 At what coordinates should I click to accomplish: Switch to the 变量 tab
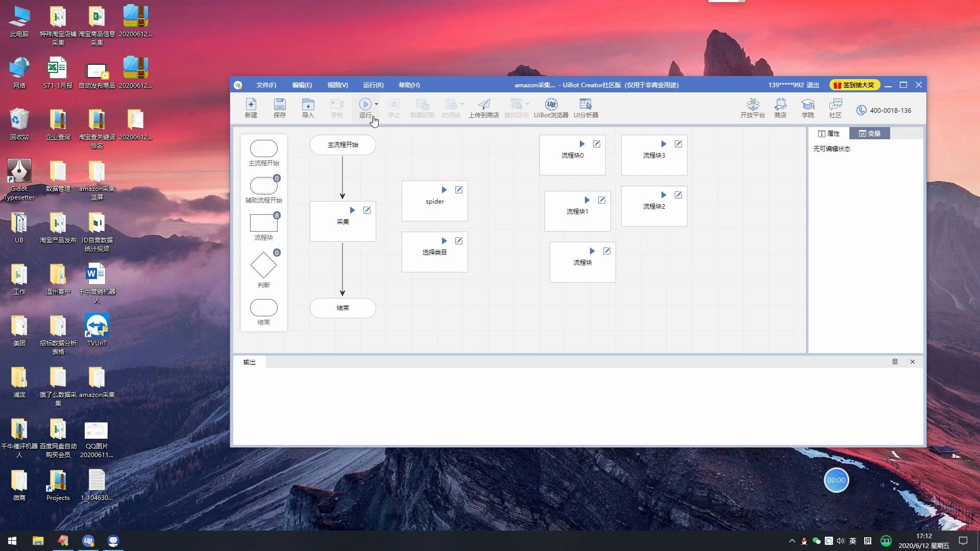point(870,133)
